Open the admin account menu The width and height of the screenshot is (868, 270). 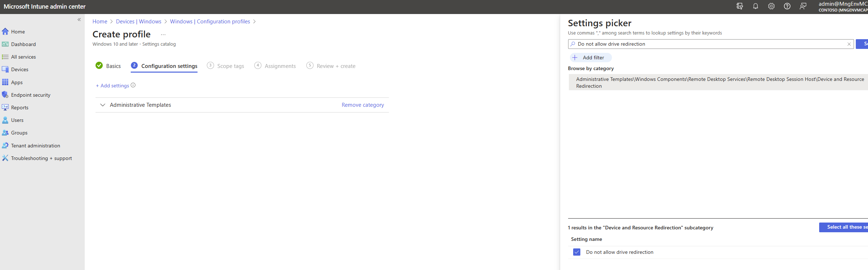click(x=843, y=6)
